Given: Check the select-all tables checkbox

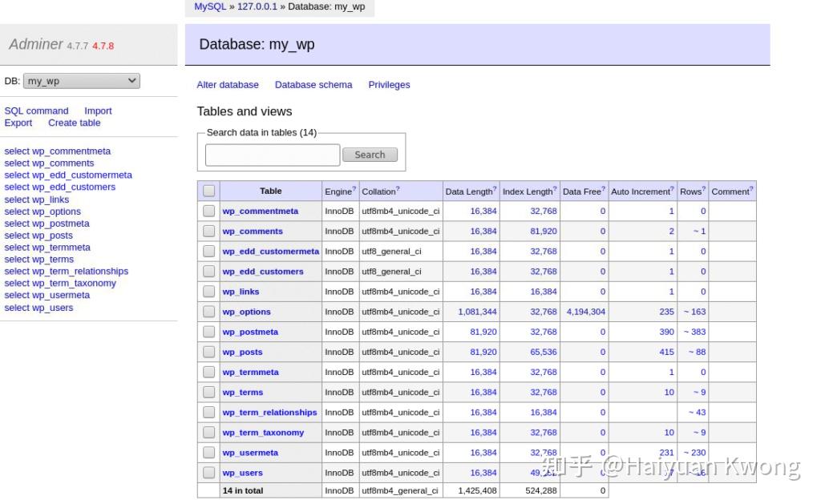Looking at the screenshot, I should pyautogui.click(x=208, y=191).
